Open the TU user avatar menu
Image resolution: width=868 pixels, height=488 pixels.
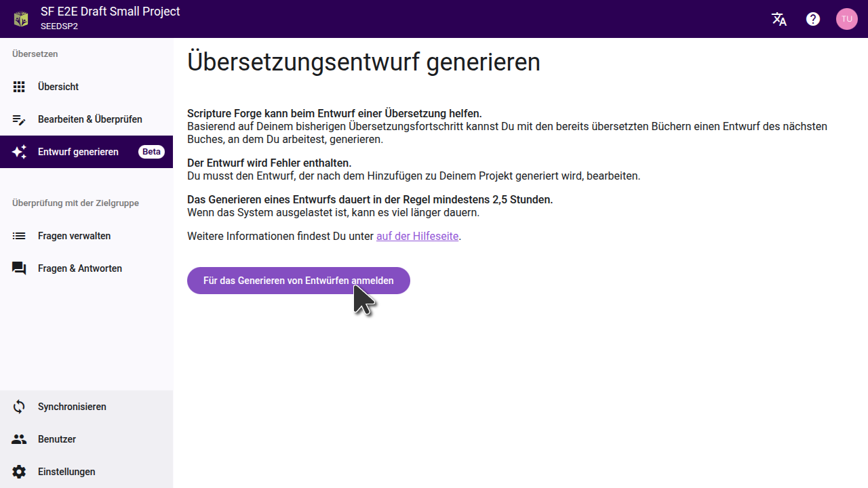846,19
